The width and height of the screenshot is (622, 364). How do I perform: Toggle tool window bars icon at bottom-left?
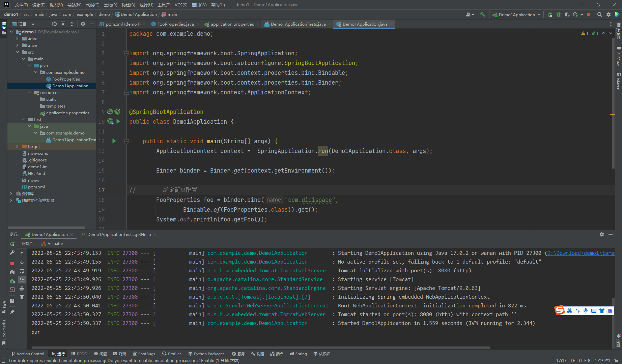tap(4, 360)
